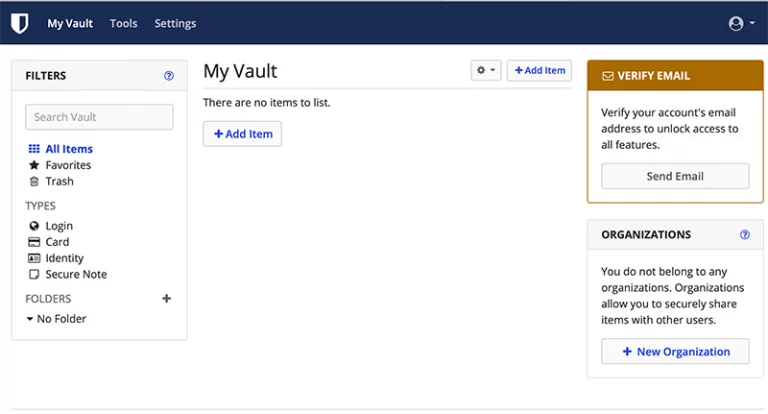Click the Card credit-card icon
Viewport: 768px width, 414px height.
[x=34, y=242]
